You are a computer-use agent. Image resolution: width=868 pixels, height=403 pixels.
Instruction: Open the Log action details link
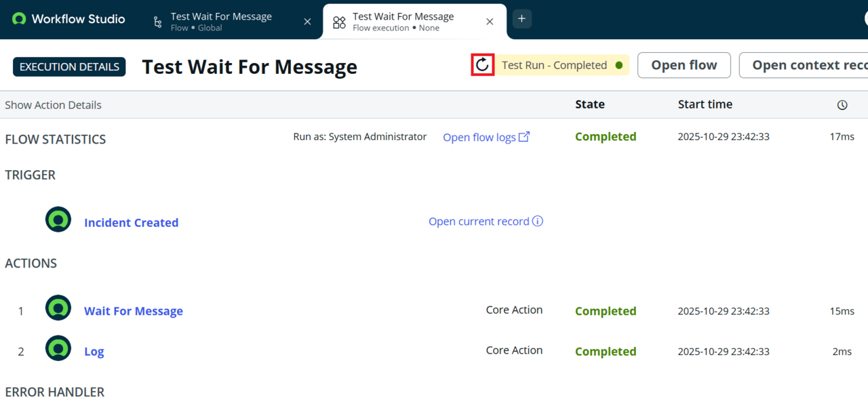(x=94, y=352)
